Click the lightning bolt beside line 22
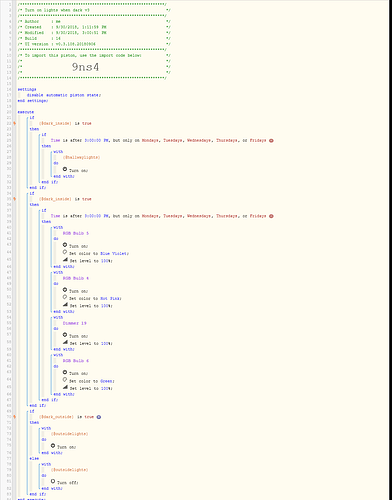The width and height of the screenshot is (392, 500). coord(14,123)
